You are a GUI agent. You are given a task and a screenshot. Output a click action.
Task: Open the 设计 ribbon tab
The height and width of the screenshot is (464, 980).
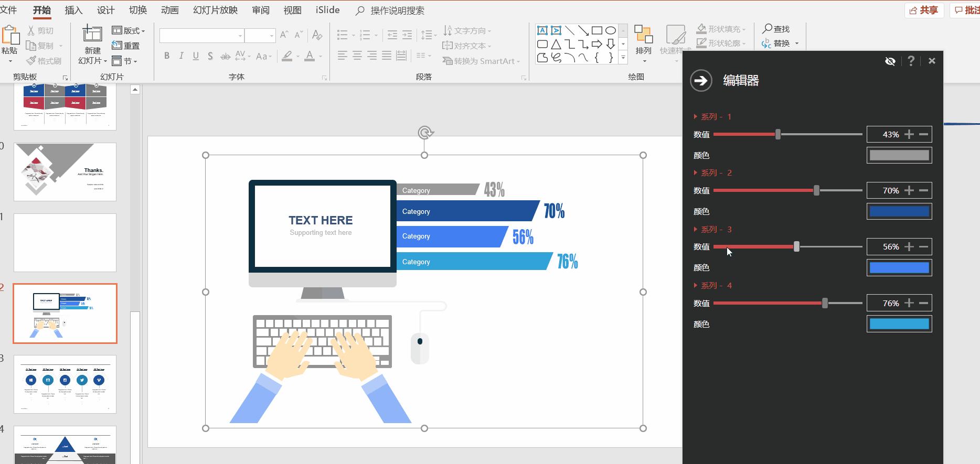tap(105, 10)
